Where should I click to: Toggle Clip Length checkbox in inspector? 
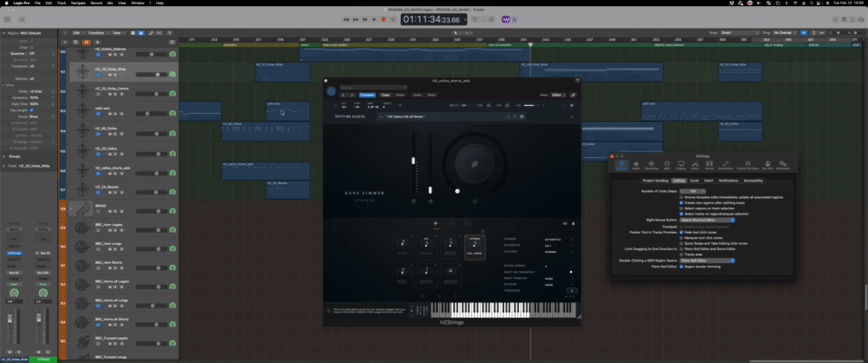(x=31, y=110)
